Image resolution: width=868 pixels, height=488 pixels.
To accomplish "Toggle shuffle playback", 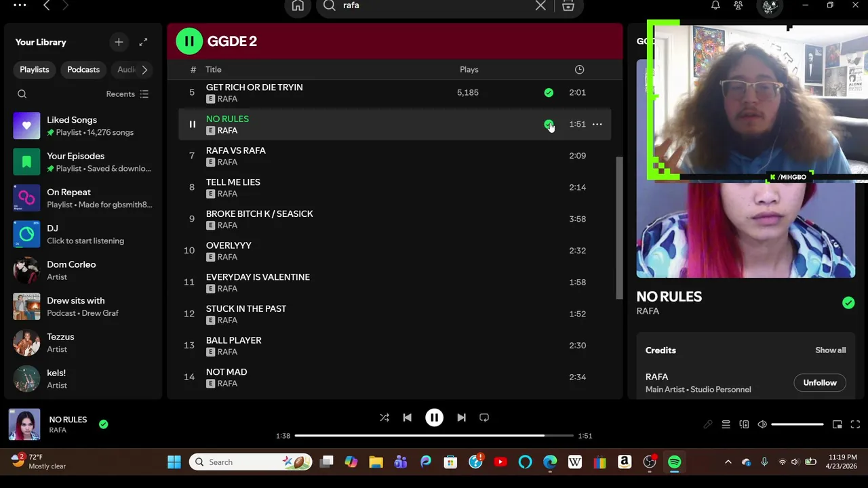I will pos(384,418).
